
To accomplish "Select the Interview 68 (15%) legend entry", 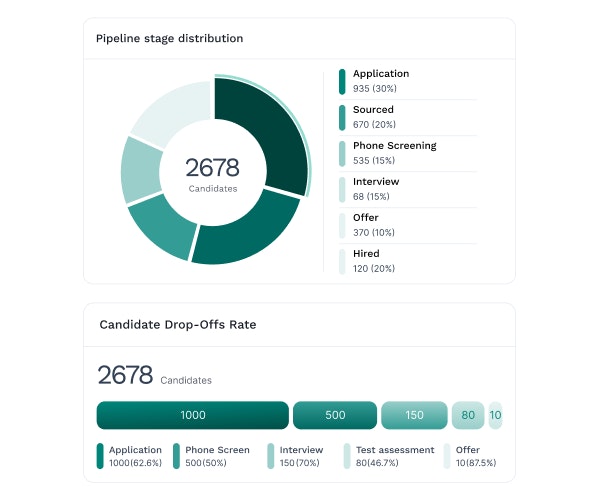I will coord(375,189).
